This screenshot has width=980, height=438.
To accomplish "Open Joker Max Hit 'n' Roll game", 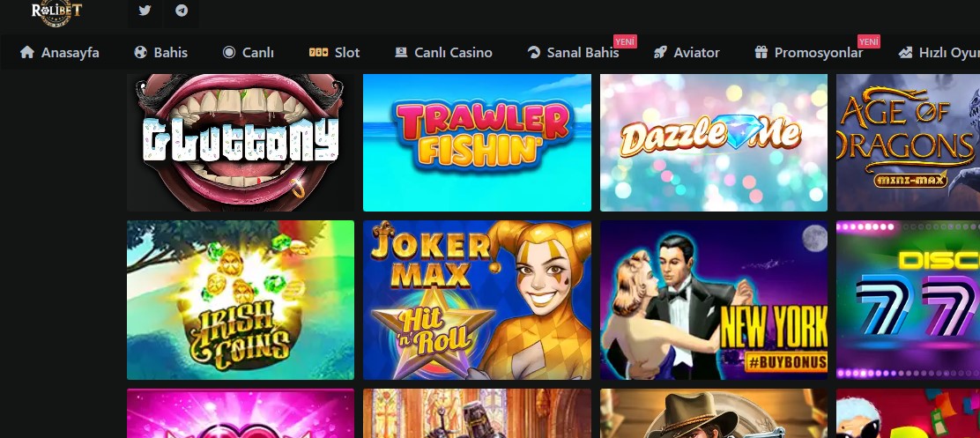I will [x=477, y=300].
